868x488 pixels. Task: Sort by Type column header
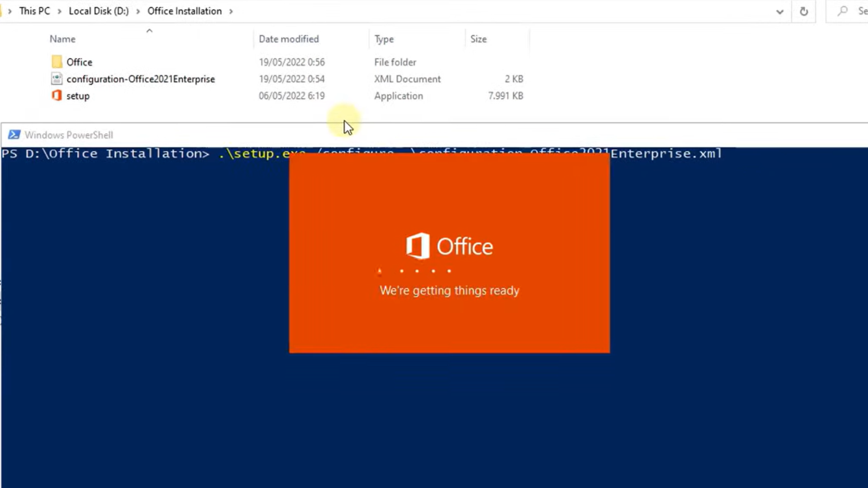pyautogui.click(x=384, y=39)
